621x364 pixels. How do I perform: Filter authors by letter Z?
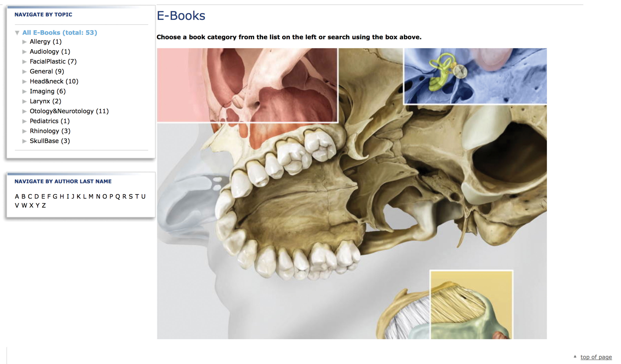(x=44, y=205)
